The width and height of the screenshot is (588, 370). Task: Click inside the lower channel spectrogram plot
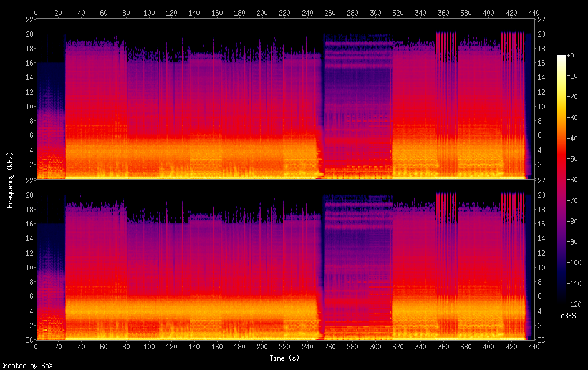(285, 260)
